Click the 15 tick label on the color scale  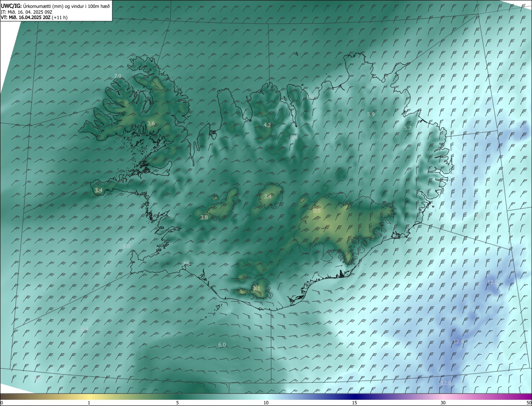(355, 403)
